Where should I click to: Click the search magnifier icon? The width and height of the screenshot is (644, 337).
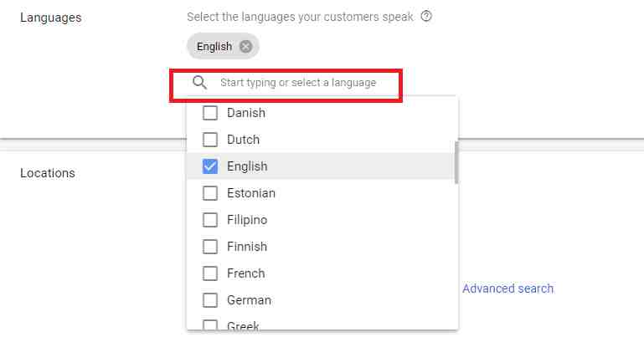199,83
